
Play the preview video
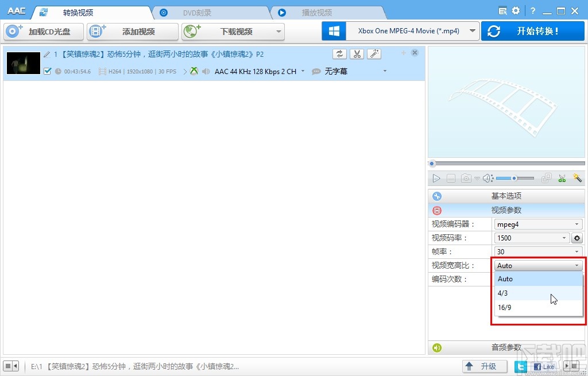click(x=436, y=179)
